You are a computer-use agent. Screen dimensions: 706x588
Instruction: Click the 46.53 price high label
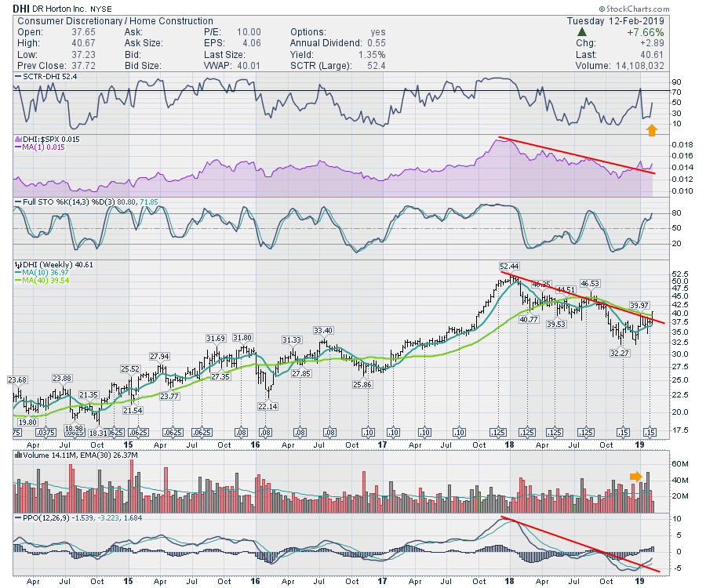pyautogui.click(x=590, y=284)
